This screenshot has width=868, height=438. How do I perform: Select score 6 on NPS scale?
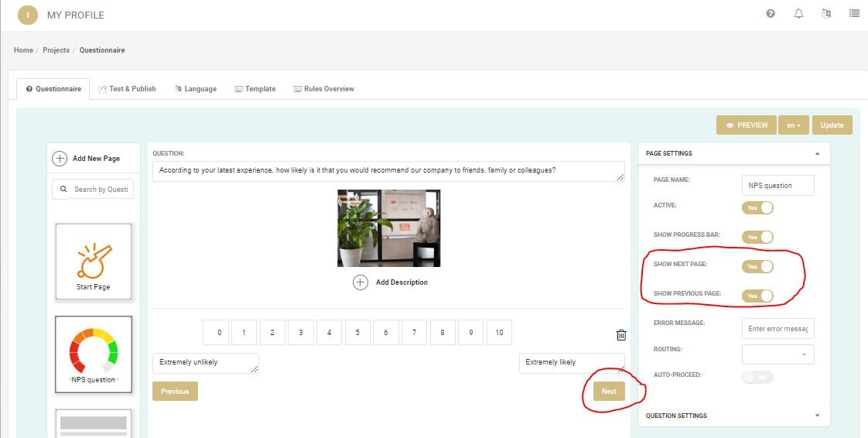[386, 332]
